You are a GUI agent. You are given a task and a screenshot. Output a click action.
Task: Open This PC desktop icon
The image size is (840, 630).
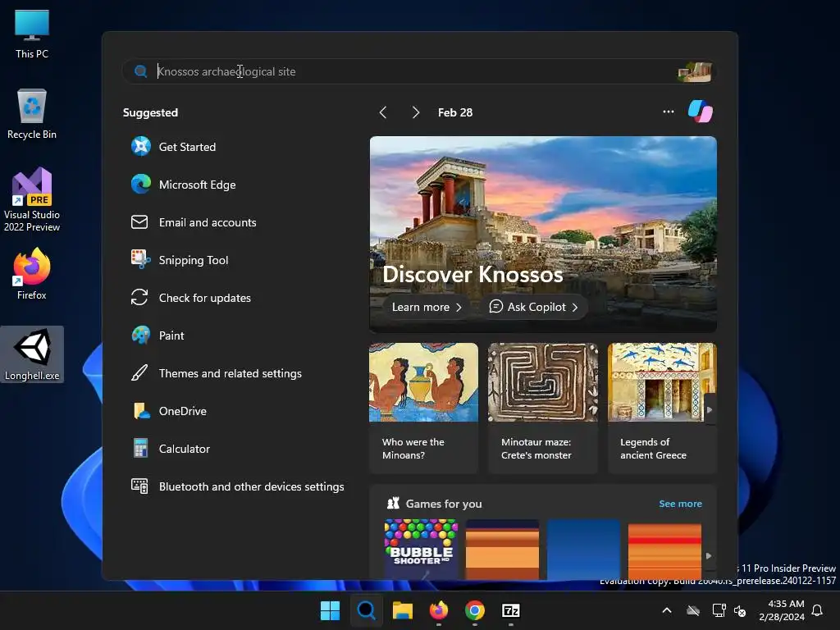[x=32, y=34]
